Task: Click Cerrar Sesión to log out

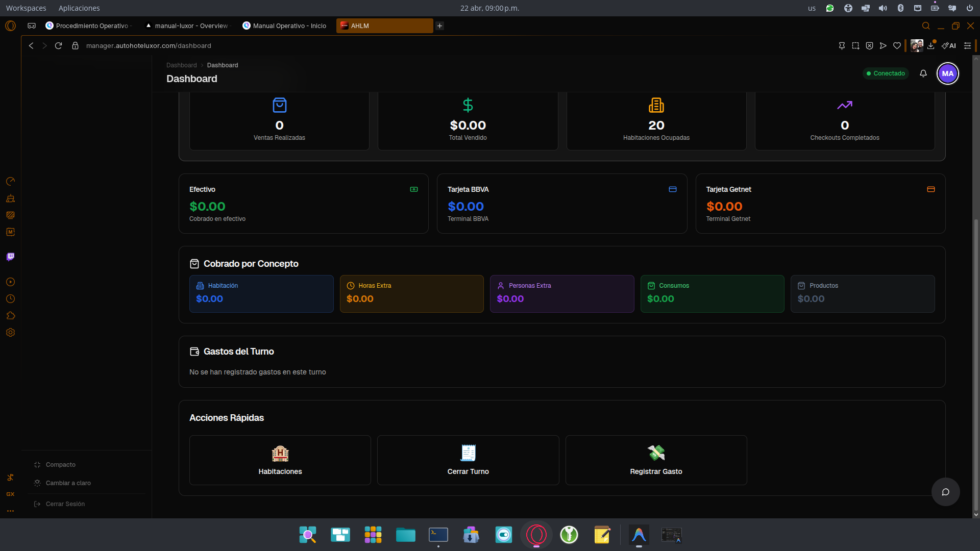Action: click(59, 504)
